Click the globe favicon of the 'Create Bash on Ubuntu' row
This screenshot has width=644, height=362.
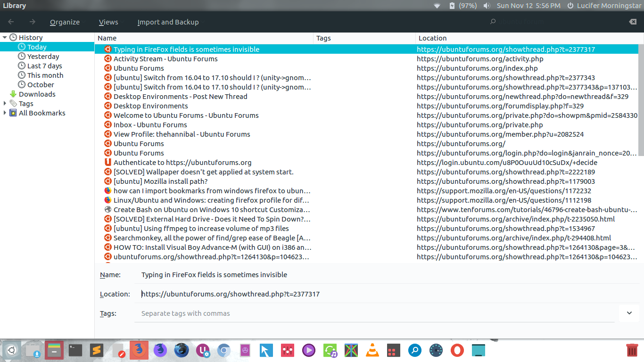108,210
